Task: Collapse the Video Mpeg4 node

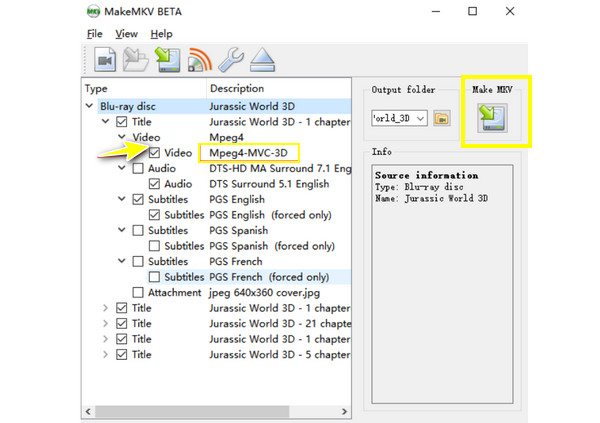Action: point(122,137)
